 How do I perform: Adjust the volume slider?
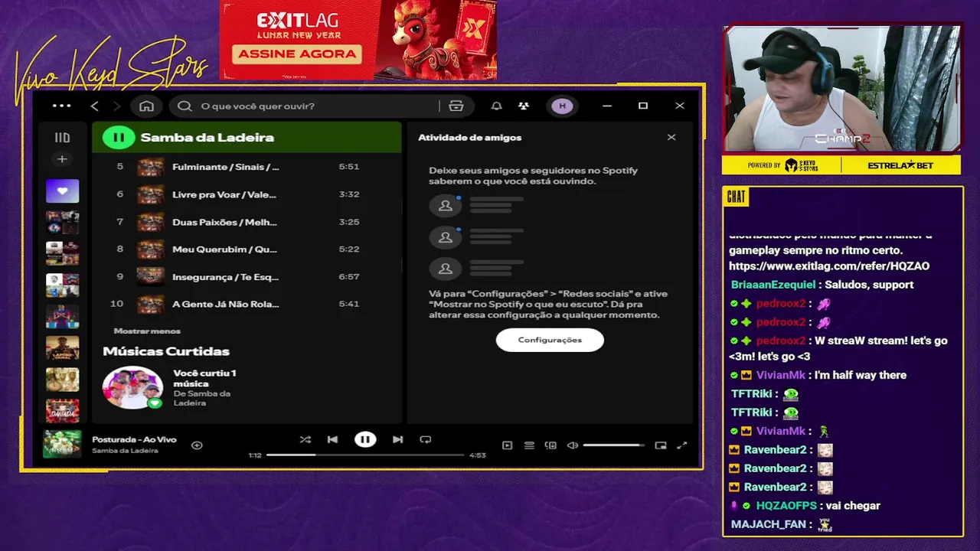point(613,445)
